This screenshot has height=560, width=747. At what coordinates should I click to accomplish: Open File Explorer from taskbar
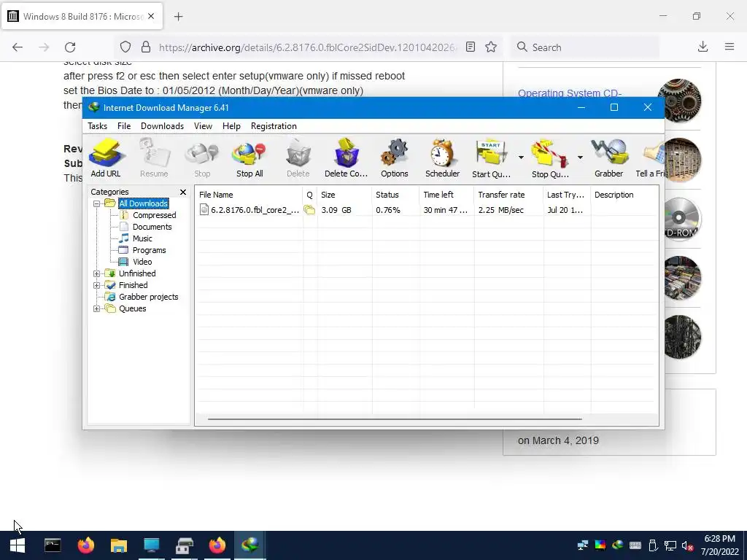[119, 545]
